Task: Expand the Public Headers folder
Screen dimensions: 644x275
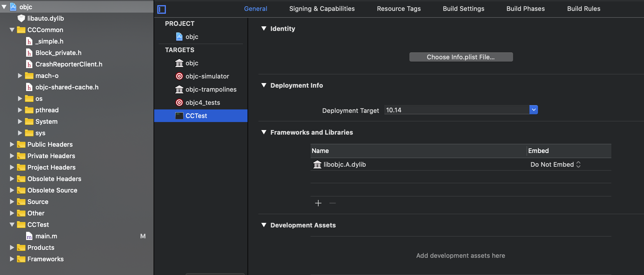Action: tap(12, 144)
